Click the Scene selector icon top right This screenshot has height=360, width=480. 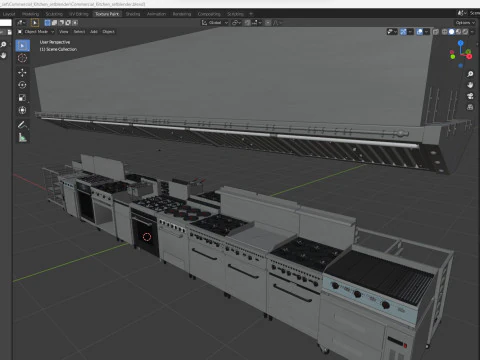(461, 13)
